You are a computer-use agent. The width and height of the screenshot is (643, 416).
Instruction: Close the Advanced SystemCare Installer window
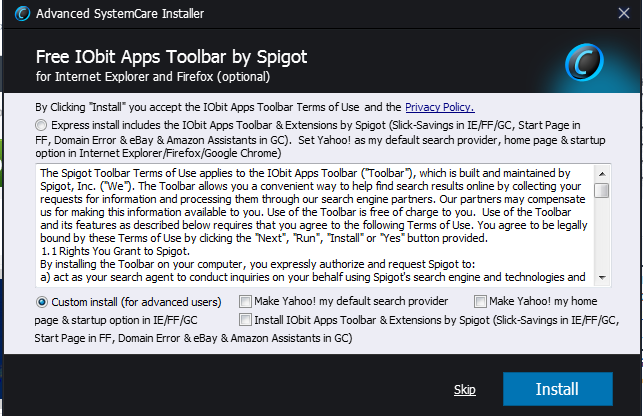coord(624,14)
